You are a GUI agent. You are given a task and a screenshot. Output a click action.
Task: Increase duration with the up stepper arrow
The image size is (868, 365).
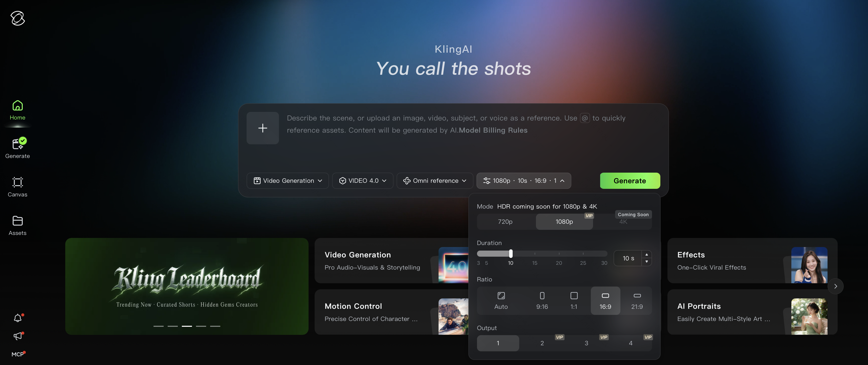click(646, 255)
